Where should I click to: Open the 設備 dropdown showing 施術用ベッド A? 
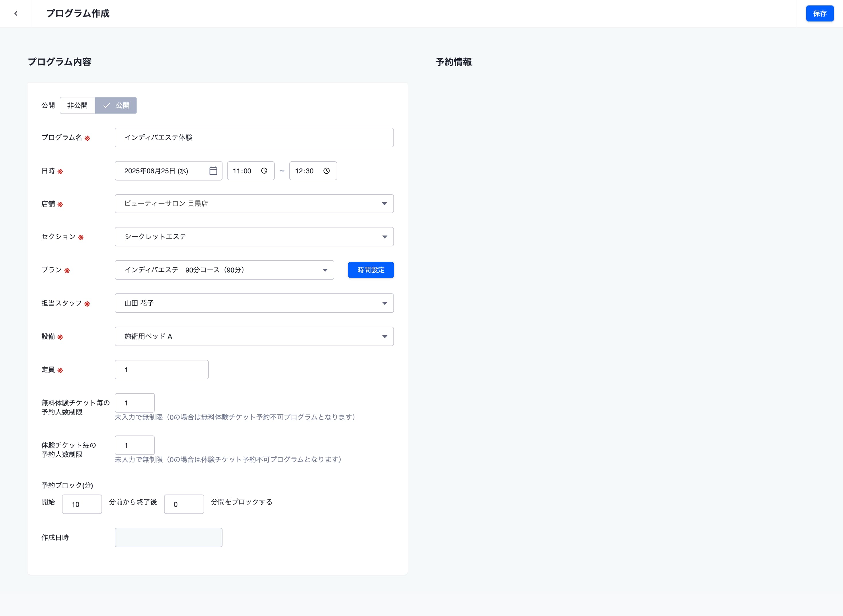(254, 336)
